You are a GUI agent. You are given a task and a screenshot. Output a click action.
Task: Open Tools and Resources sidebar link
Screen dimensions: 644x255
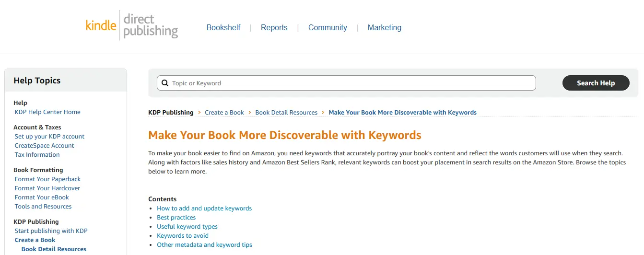click(x=43, y=206)
